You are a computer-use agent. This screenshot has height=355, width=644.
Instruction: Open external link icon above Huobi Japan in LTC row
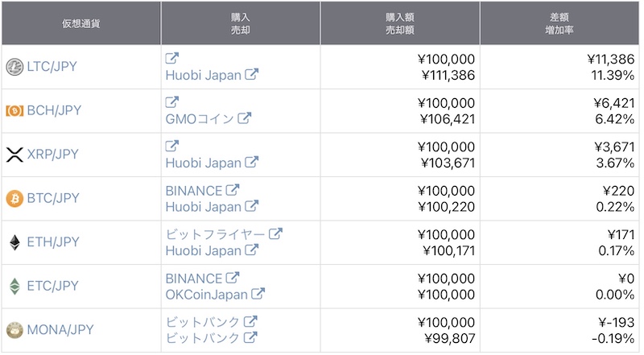pyautogui.click(x=171, y=58)
